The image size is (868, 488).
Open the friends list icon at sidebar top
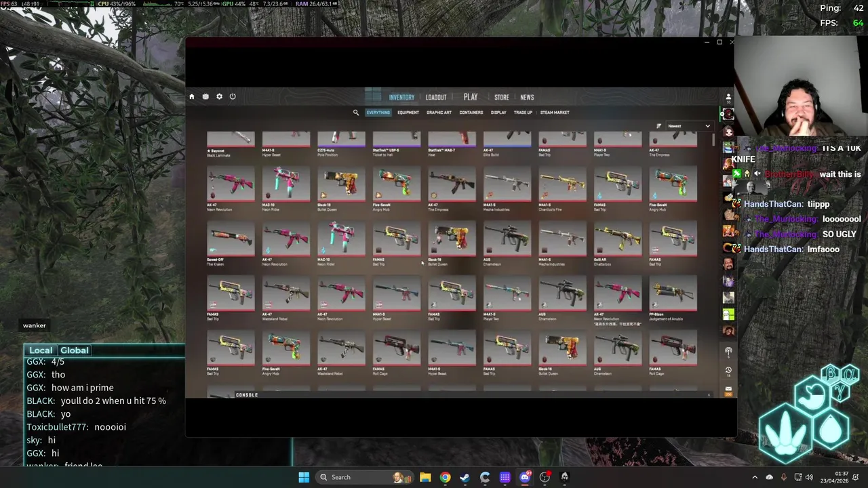coord(728,97)
